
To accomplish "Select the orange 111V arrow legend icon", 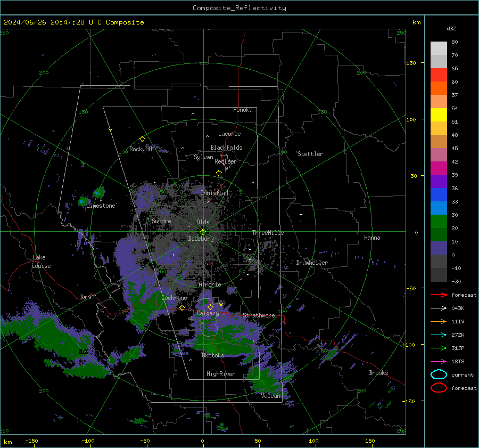I will point(439,321).
